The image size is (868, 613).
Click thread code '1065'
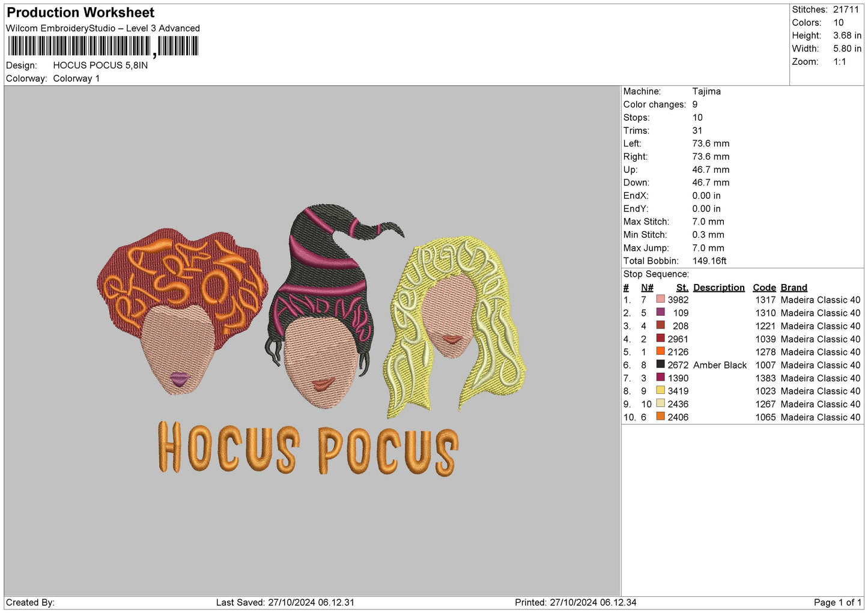(x=766, y=417)
